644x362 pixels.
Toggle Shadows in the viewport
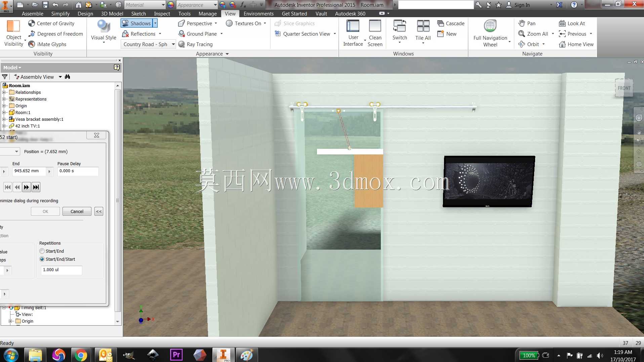click(136, 23)
